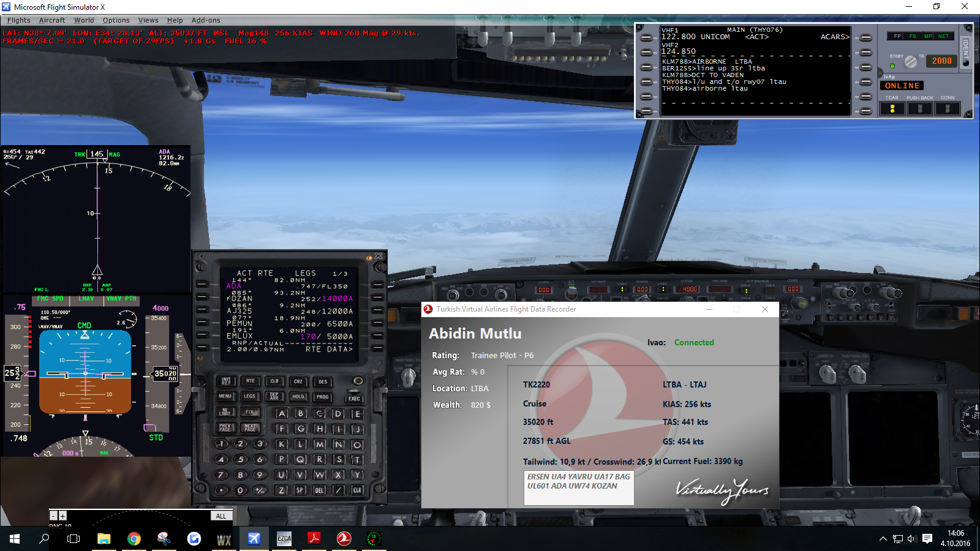Open the WX taskbar application
980x551 pixels.
[224, 539]
